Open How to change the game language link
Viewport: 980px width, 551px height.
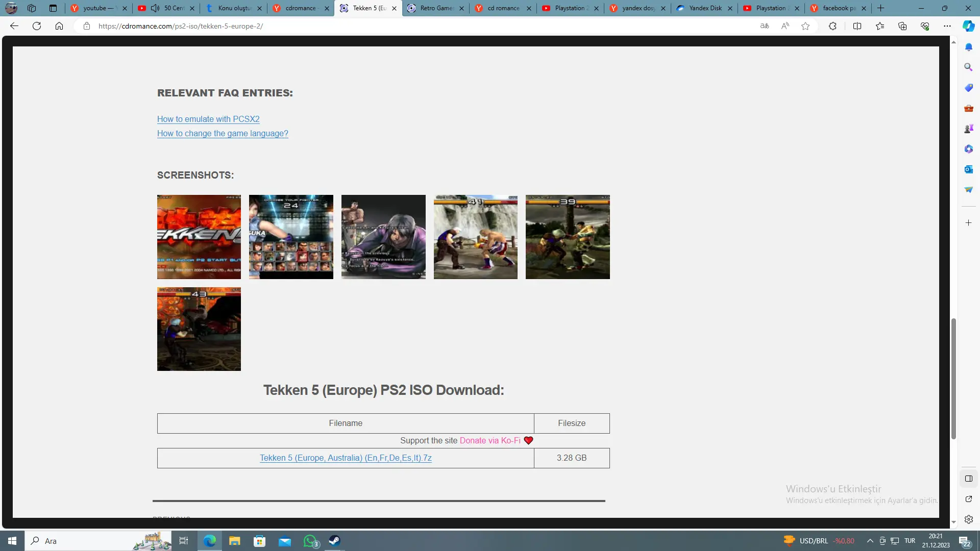(x=223, y=133)
